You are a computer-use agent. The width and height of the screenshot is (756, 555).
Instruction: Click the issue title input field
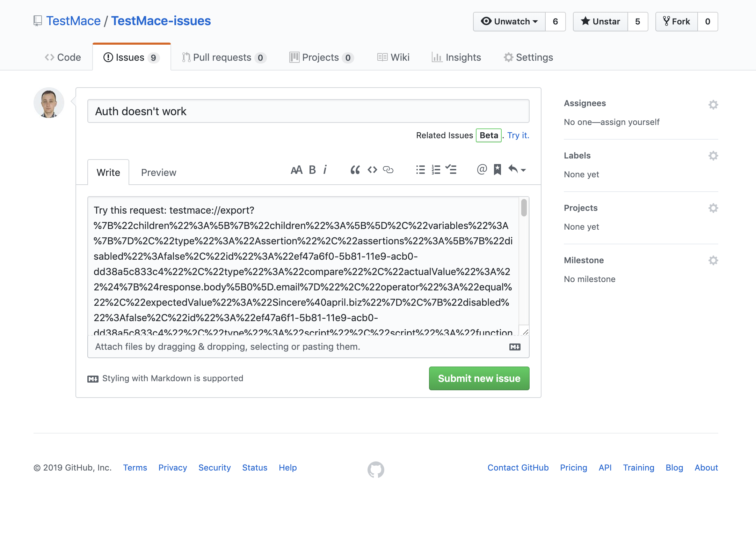pyautogui.click(x=308, y=111)
